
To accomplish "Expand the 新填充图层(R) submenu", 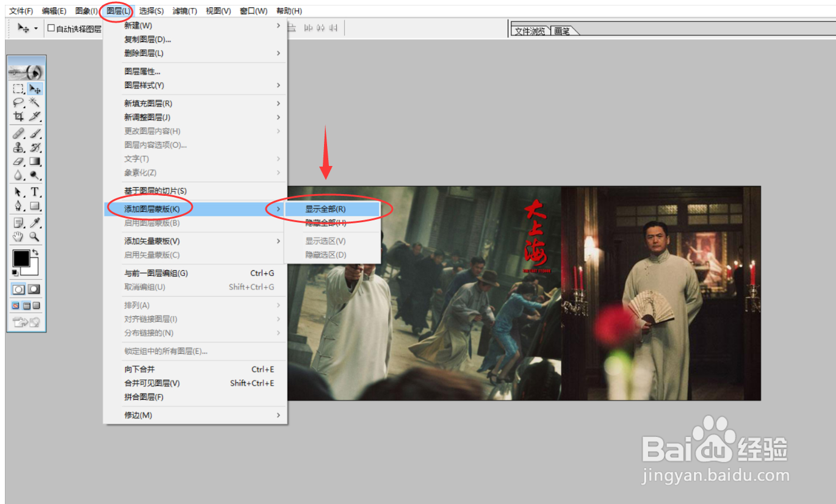I will tap(278, 104).
